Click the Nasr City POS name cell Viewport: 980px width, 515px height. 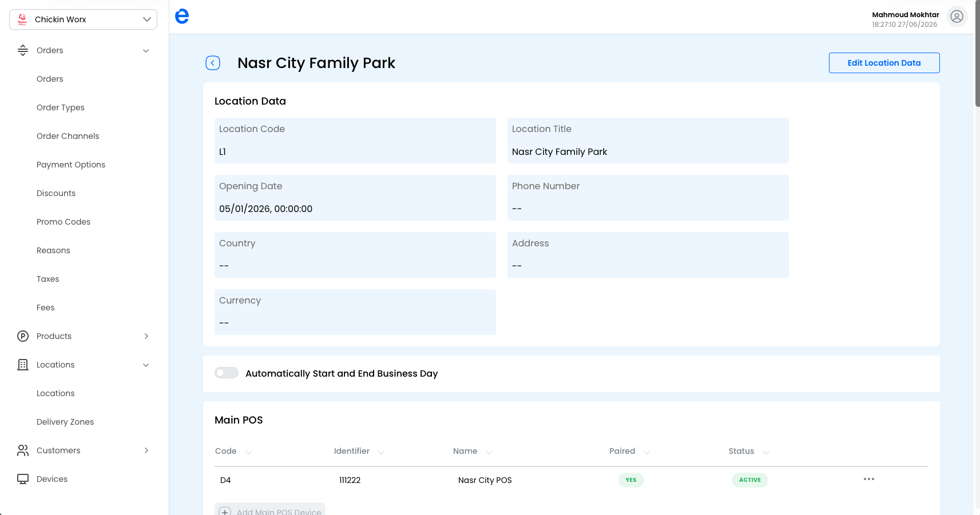[485, 480]
